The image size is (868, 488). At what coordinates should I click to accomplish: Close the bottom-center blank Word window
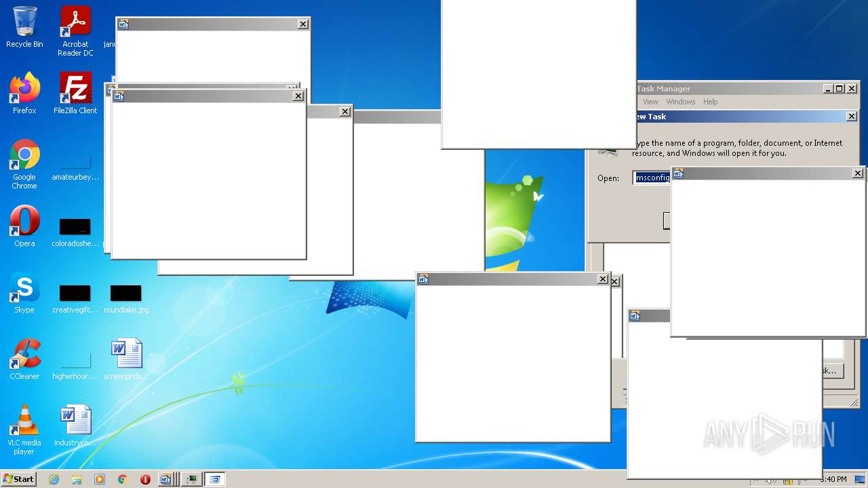[x=603, y=279]
